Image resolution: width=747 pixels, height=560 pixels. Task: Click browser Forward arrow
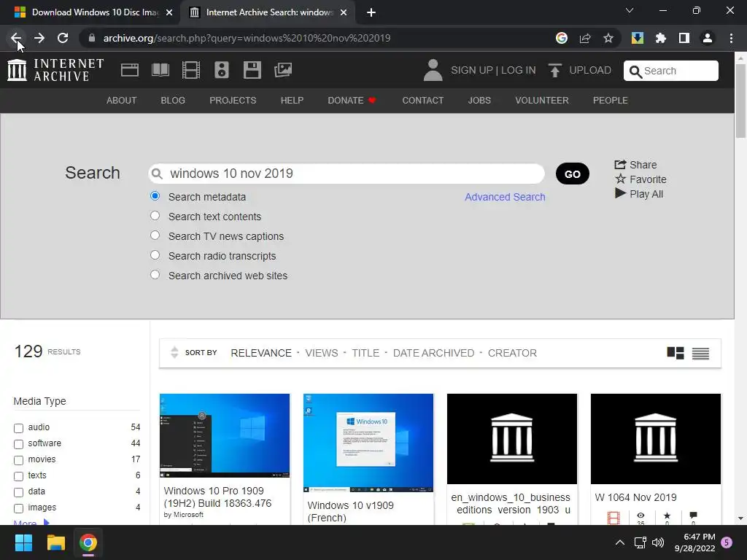click(39, 38)
